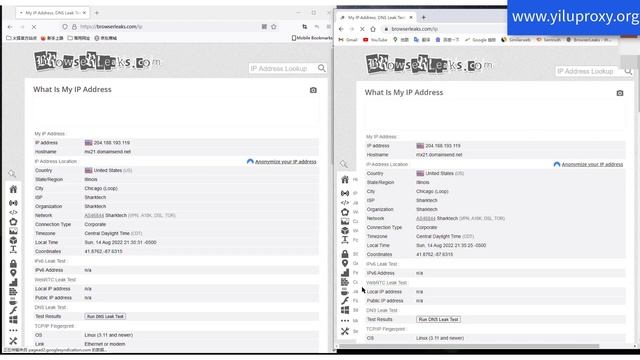Open a new tab in the left browser
Screen dimensions: 640x360
point(97,13)
